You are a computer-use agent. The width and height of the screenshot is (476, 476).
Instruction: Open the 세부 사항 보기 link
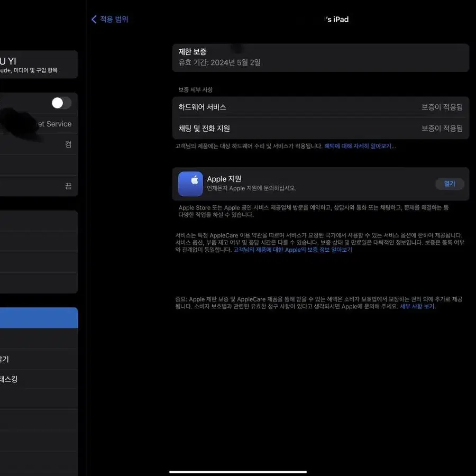point(417,306)
